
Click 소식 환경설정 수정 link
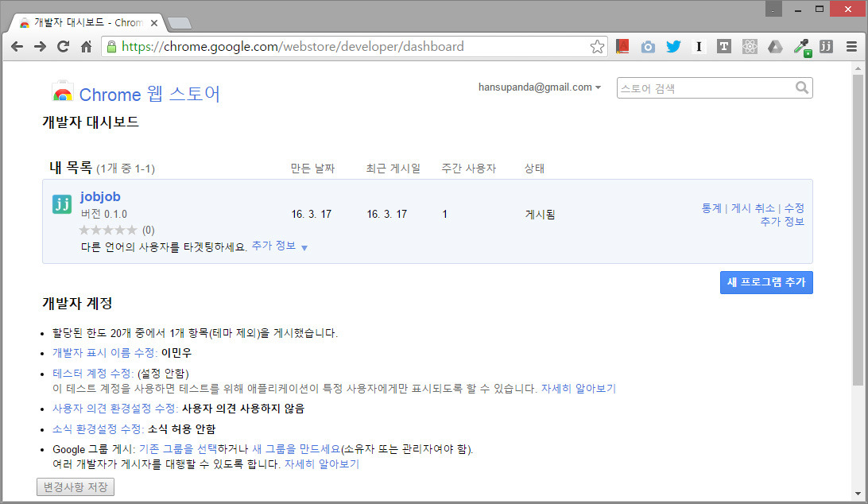(x=98, y=429)
